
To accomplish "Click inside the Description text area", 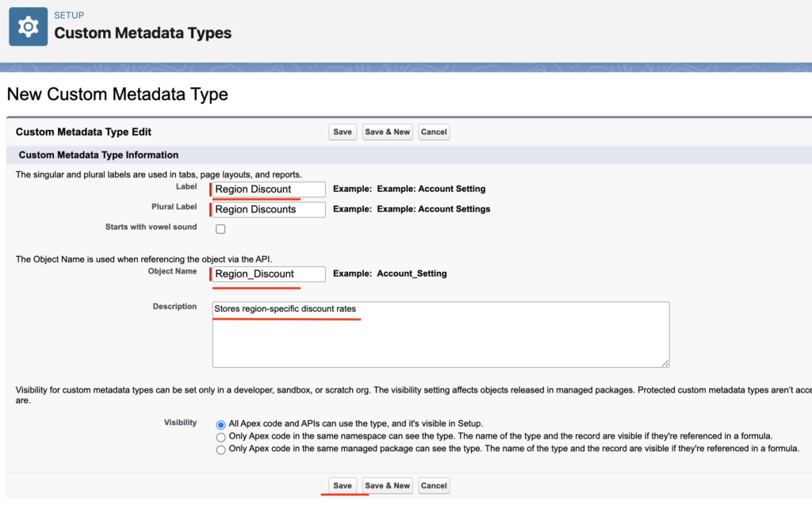I will point(436,333).
